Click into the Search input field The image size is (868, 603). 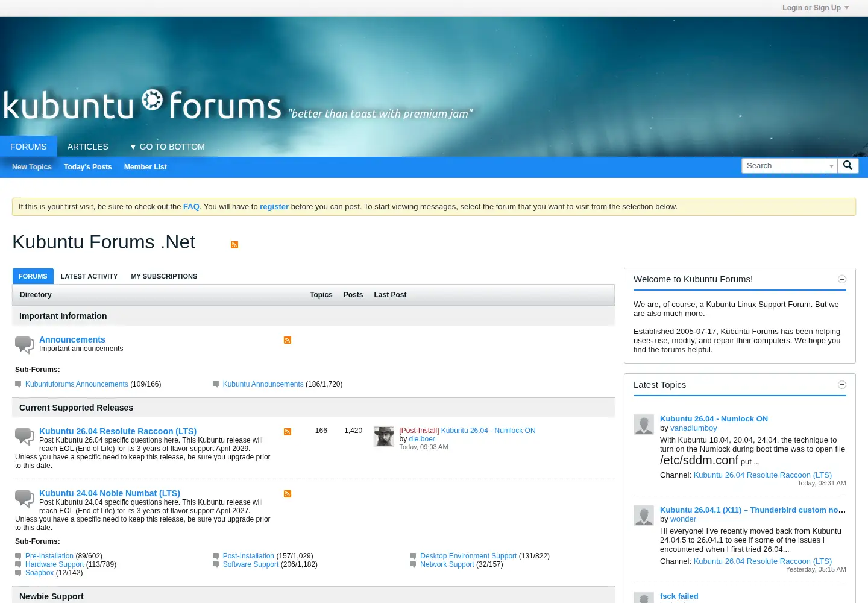click(783, 166)
